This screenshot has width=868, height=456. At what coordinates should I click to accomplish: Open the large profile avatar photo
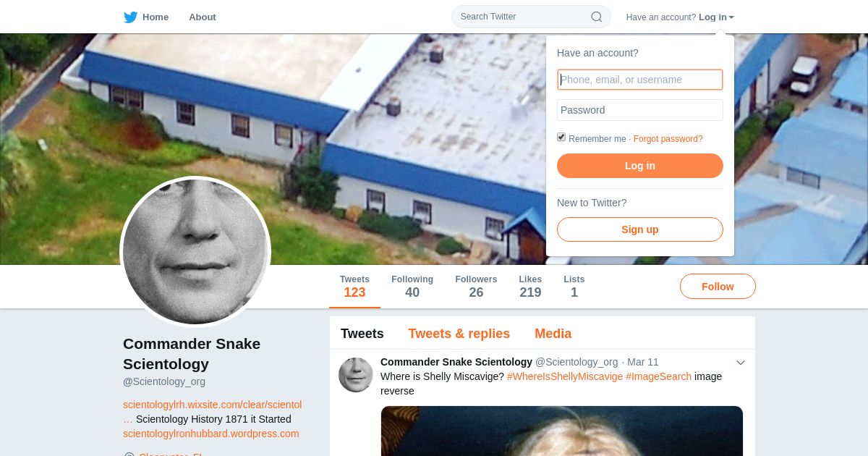[195, 252]
